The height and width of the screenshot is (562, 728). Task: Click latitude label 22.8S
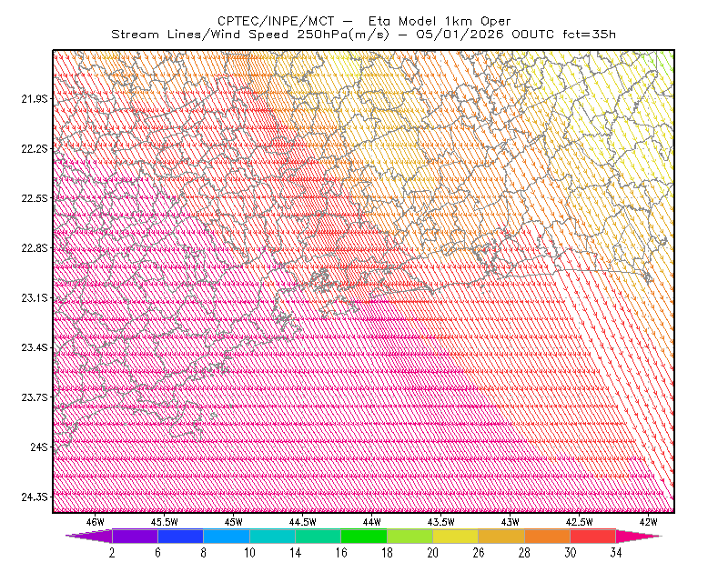tap(35, 248)
